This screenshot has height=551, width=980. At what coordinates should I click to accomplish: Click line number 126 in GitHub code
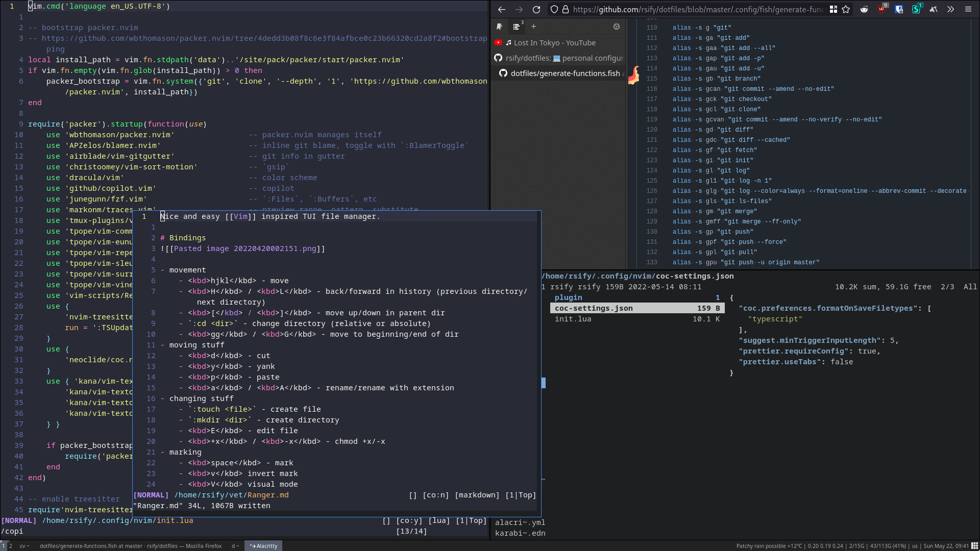click(x=652, y=191)
